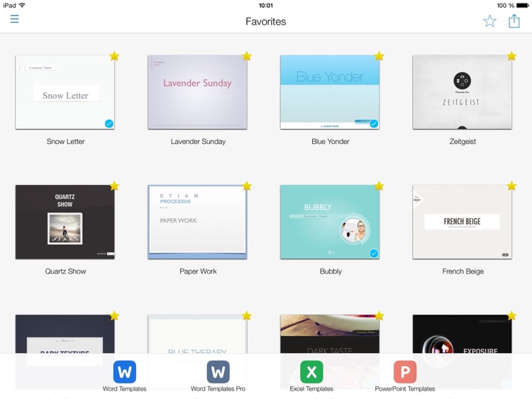532x399 pixels.
Task: Open the PowerPoint Templates app icon
Action: point(405,372)
